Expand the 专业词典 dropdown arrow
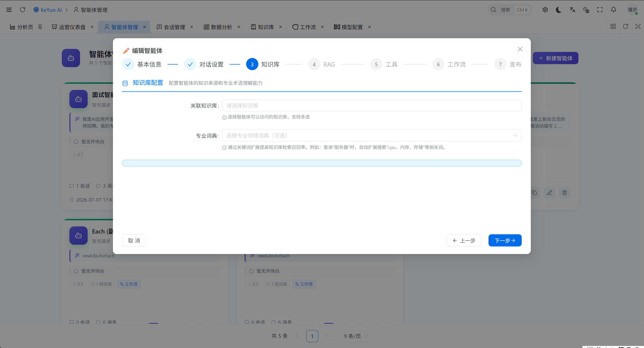Viewport: 644px width, 348px height. click(x=515, y=136)
